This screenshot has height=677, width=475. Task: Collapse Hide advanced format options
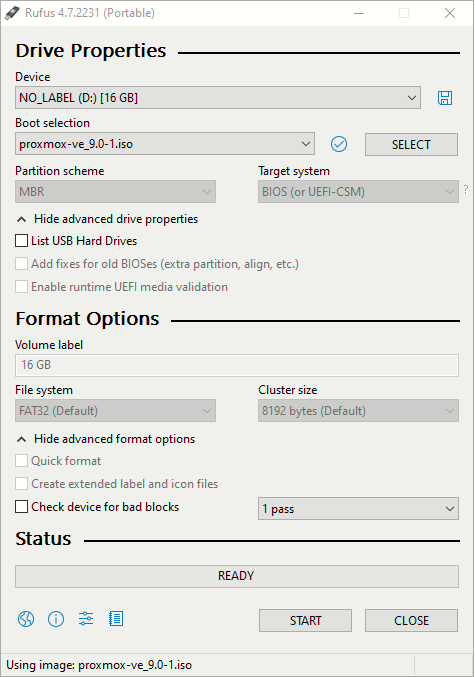tap(106, 439)
